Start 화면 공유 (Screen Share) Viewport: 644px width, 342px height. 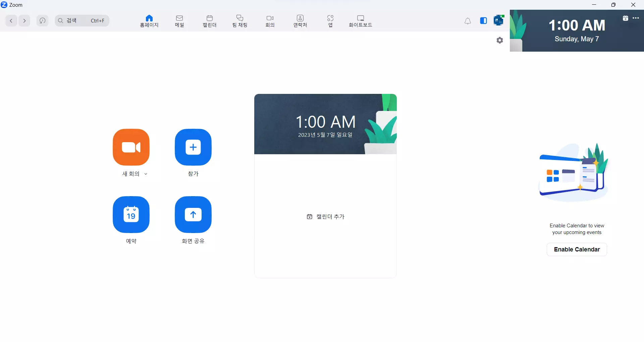pyautogui.click(x=193, y=215)
